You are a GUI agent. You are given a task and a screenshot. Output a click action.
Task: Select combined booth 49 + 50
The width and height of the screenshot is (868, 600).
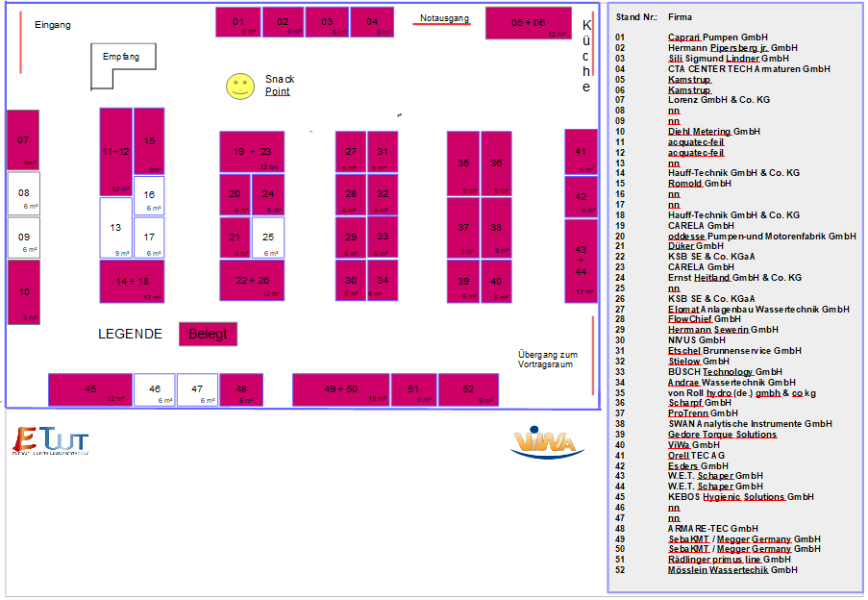click(x=341, y=389)
